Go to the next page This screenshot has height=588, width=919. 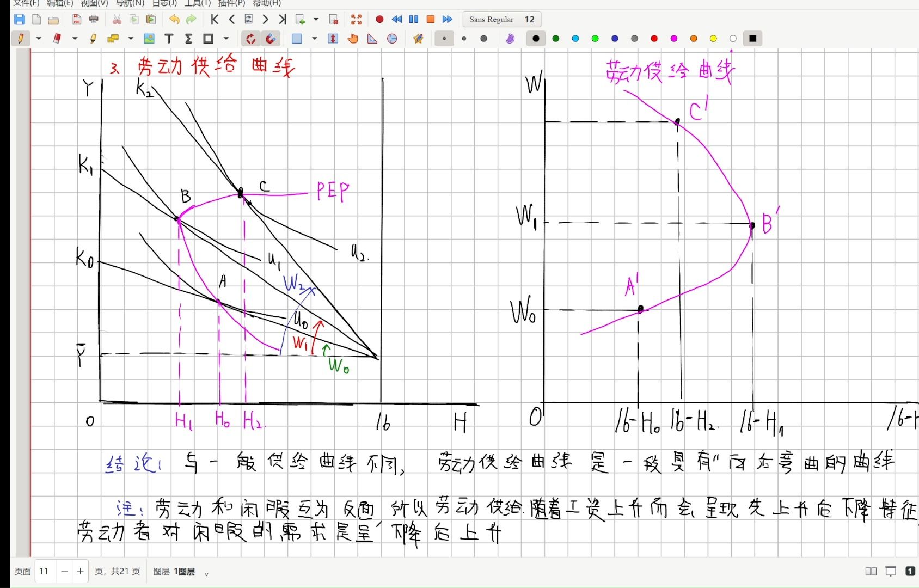pyautogui.click(x=265, y=20)
